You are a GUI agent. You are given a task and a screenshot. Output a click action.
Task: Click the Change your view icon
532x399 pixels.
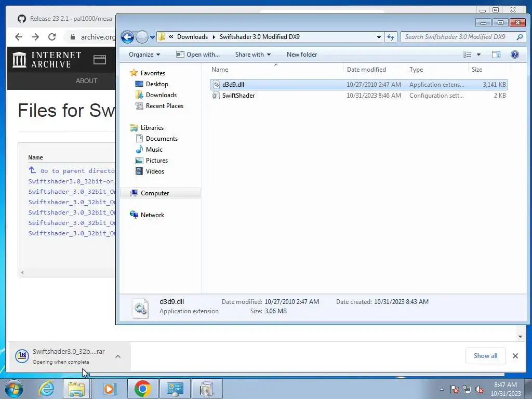point(467,55)
